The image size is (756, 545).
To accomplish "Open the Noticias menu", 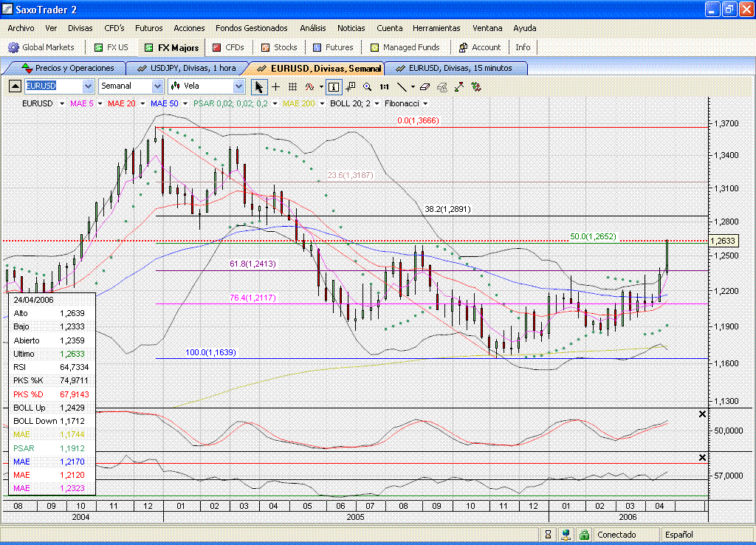I will pyautogui.click(x=351, y=29).
